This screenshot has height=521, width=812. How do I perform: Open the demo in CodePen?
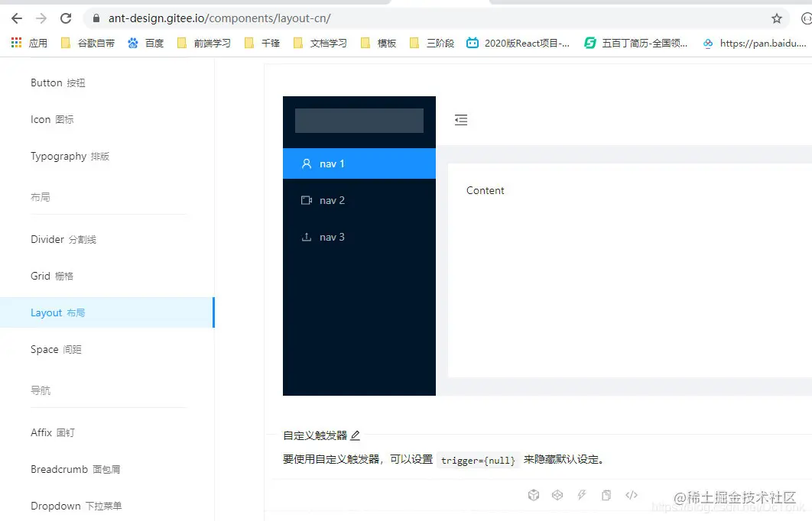(x=557, y=494)
